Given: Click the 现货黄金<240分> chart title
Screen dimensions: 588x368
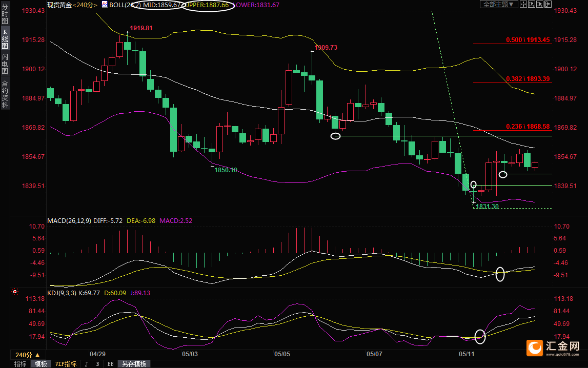Looking at the screenshot, I should click(72, 5).
